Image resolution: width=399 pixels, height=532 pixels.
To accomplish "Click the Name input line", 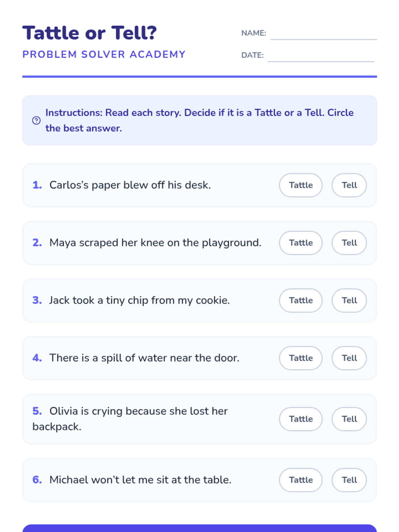I will tap(323, 35).
